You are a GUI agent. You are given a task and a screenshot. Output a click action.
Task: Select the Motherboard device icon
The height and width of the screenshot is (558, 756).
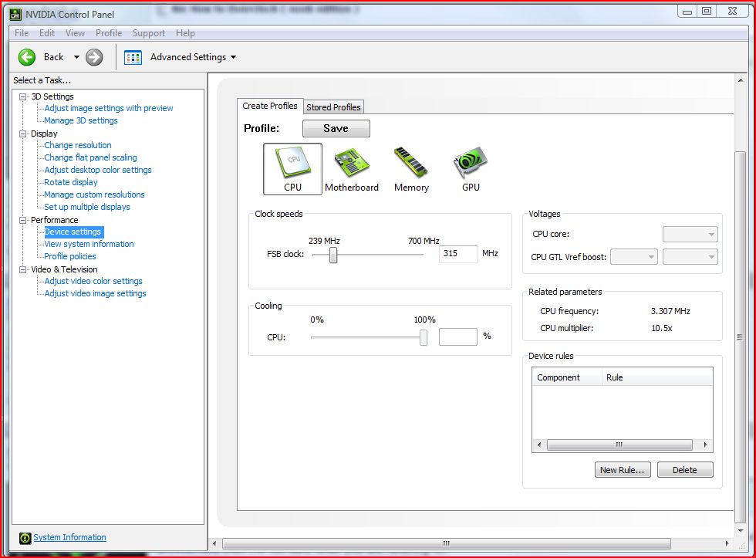(x=352, y=169)
